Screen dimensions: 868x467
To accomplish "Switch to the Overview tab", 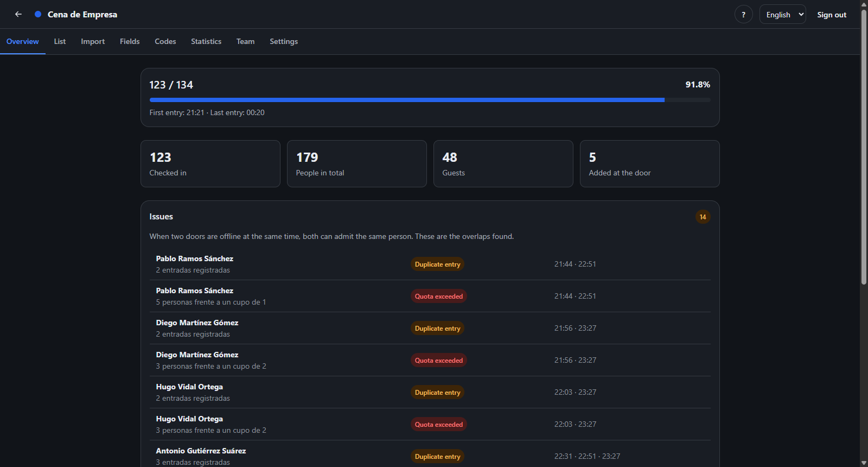I will (22, 41).
